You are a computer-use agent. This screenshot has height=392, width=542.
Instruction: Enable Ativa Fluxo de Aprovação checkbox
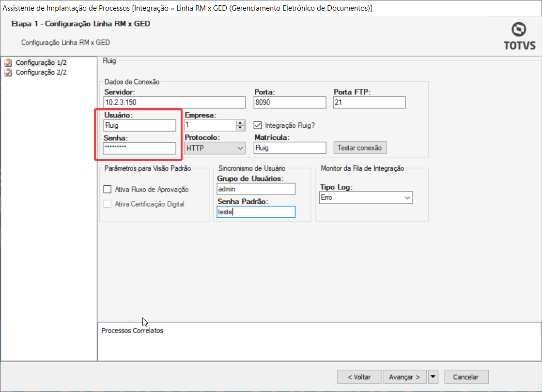108,189
